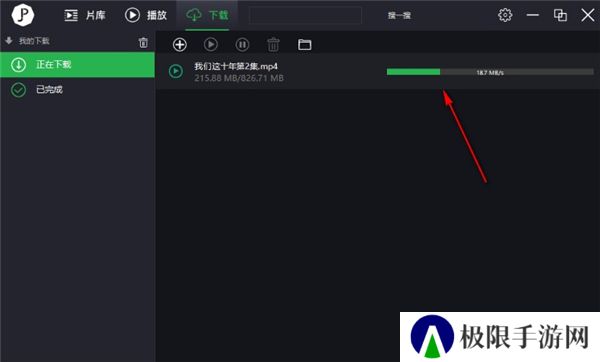Select the 下载 download tab
This screenshot has height=362, width=600.
[207, 15]
